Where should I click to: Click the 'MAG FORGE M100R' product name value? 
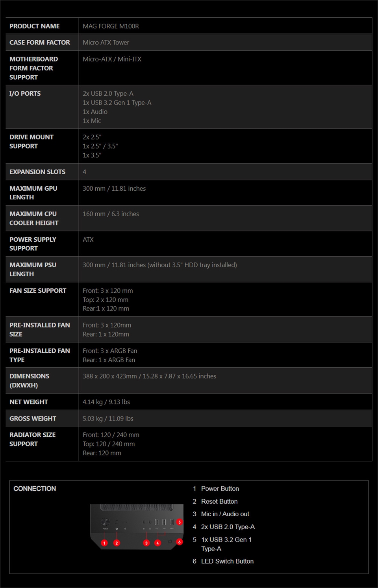click(111, 26)
